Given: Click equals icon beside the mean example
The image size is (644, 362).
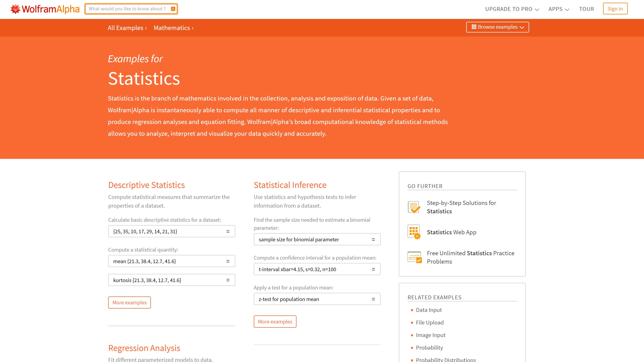Looking at the screenshot, I should (x=228, y=261).
